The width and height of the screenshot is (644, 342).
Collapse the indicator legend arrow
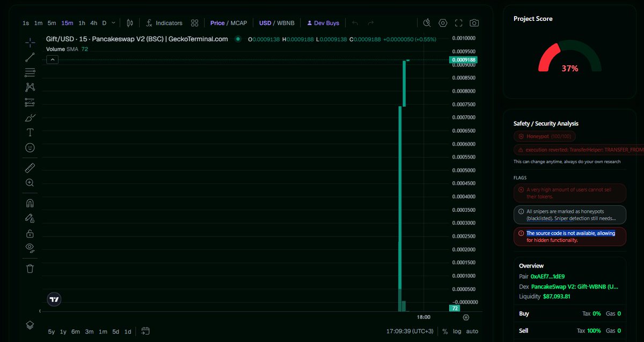(x=52, y=60)
